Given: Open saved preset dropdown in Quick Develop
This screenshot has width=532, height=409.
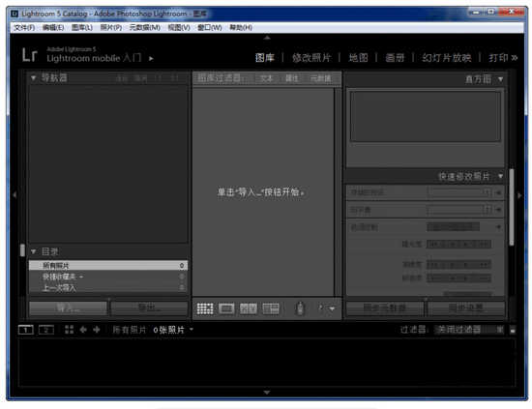Looking at the screenshot, I should 459,192.
